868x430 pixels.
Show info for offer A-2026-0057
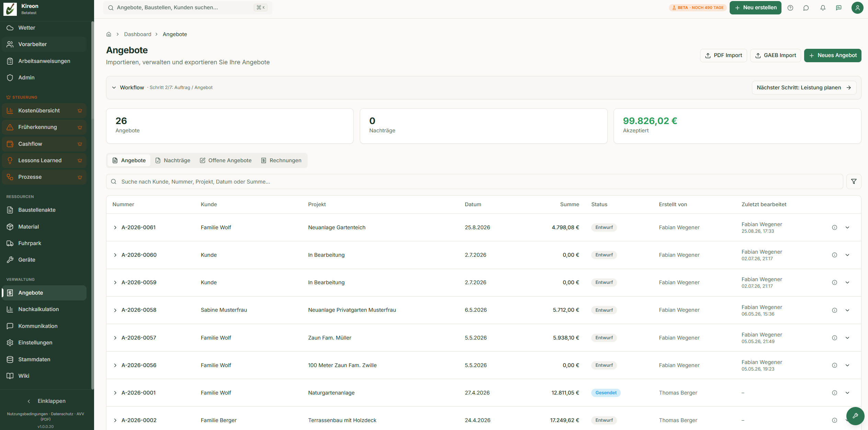coord(835,338)
